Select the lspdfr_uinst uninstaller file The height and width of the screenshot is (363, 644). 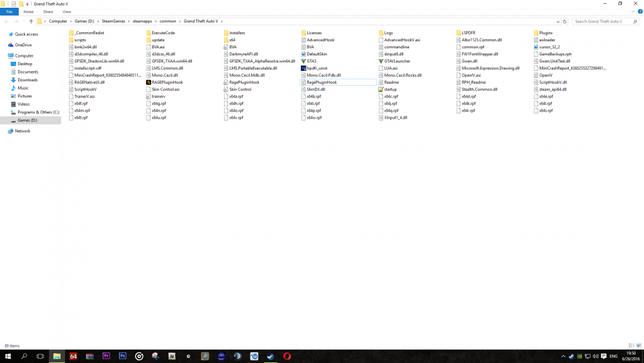[314, 68]
